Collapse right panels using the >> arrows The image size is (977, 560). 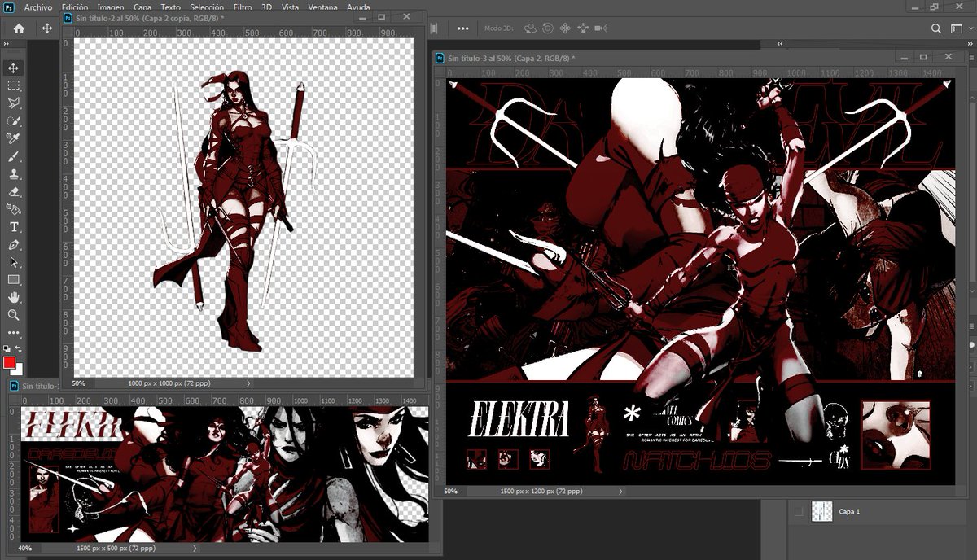tap(970, 46)
